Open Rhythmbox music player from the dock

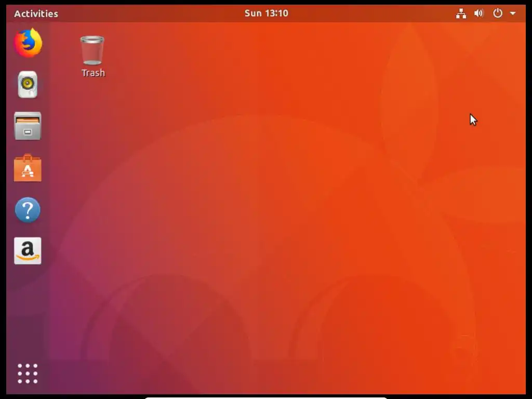pos(28,85)
